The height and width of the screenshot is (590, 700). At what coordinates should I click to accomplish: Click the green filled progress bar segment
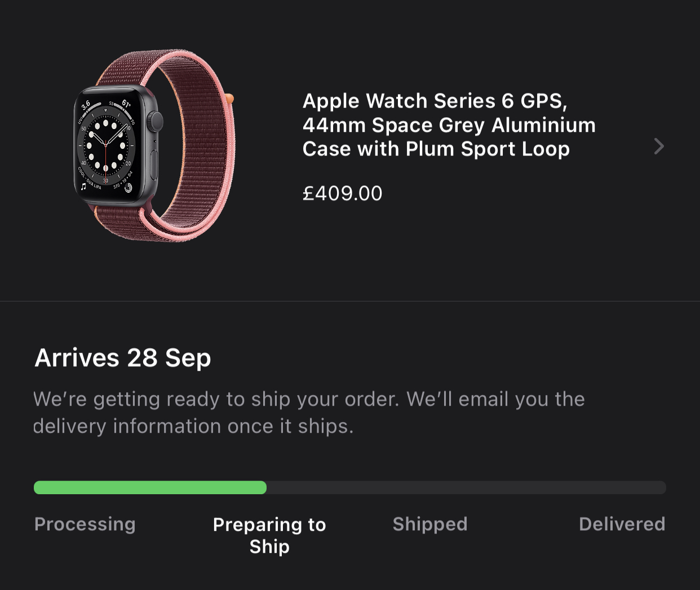(150, 487)
